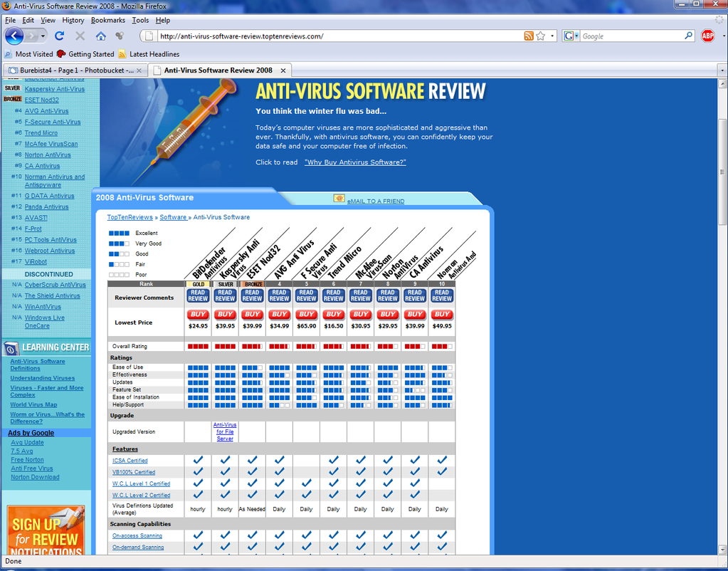Click Buy button above $65.90
The width and height of the screenshot is (728, 571).
pyautogui.click(x=307, y=315)
